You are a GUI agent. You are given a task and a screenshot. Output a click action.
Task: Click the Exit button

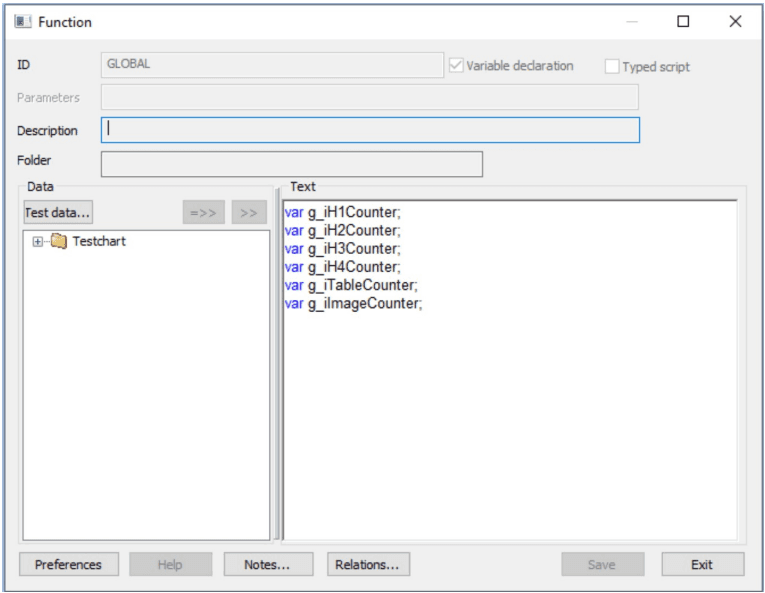click(702, 564)
